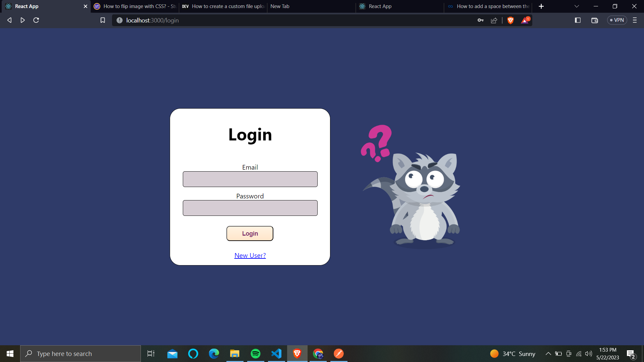644x362 pixels.
Task: Bookmark the current page
Action: pyautogui.click(x=103, y=20)
